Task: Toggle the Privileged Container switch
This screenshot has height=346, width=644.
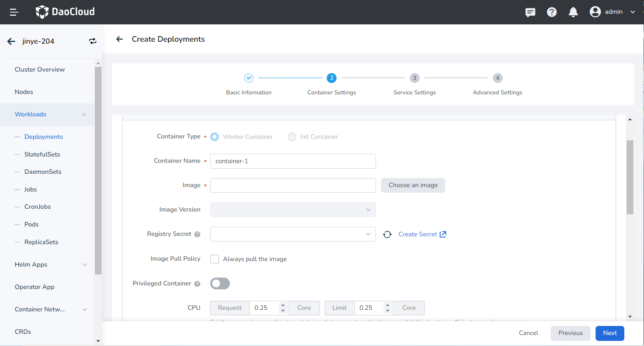Action: (x=220, y=283)
